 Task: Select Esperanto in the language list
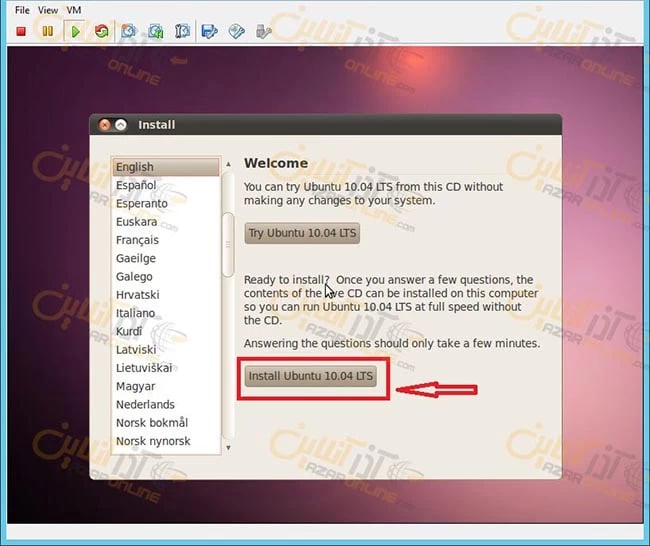coord(166,204)
